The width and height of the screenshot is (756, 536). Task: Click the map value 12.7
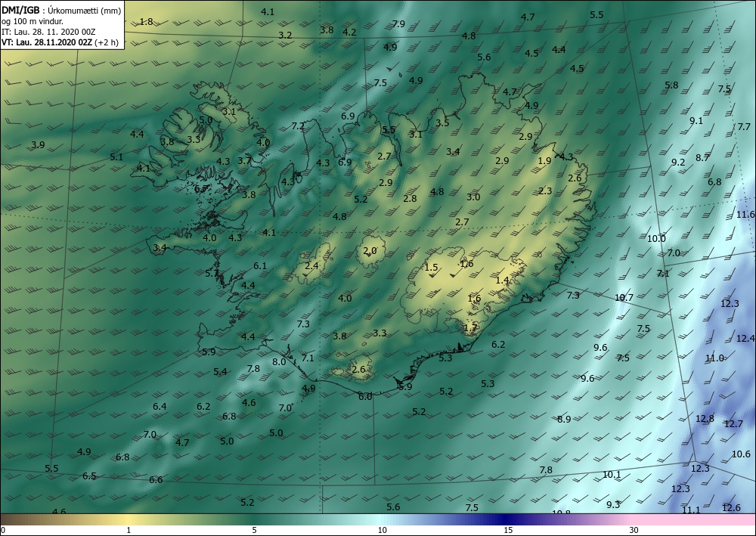click(733, 424)
